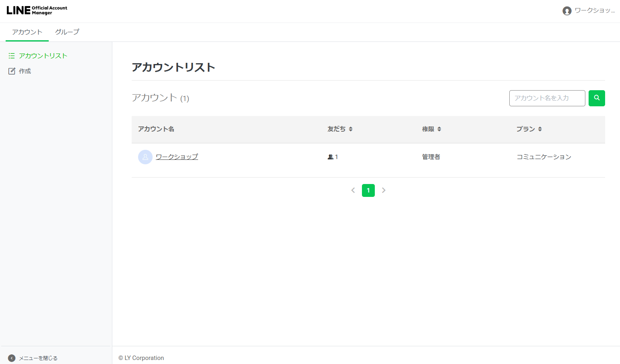Viewport: 620px width, 364px height.
Task: Open the ワークショップ account link
Action: coord(177,157)
